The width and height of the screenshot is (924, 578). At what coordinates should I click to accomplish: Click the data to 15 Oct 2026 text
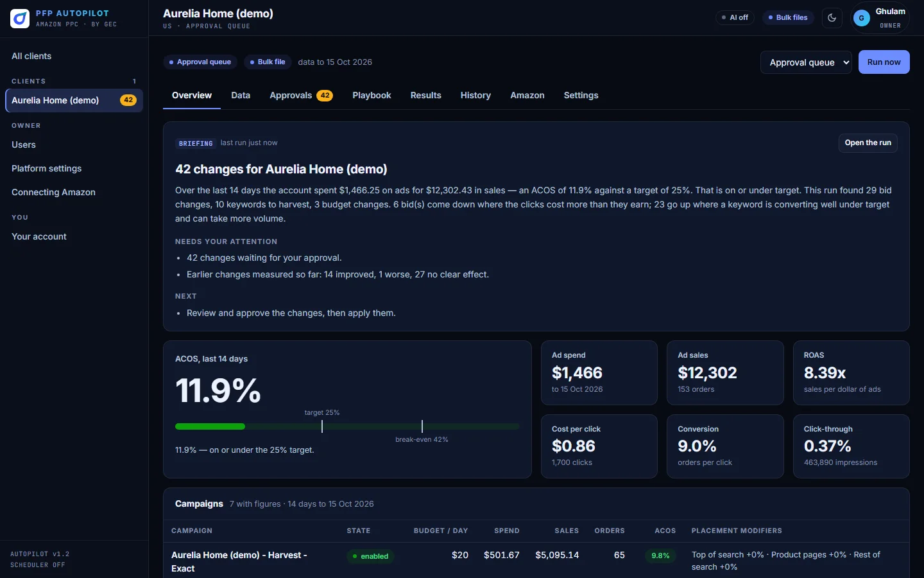[335, 62]
